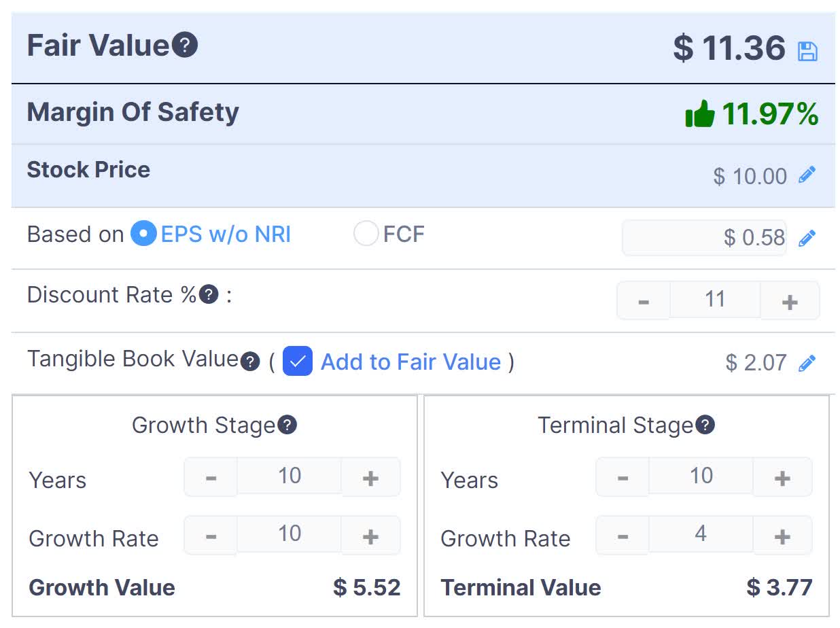This screenshot has height=628, width=840.
Task: Click the Discount Rate value field
Action: [715, 300]
